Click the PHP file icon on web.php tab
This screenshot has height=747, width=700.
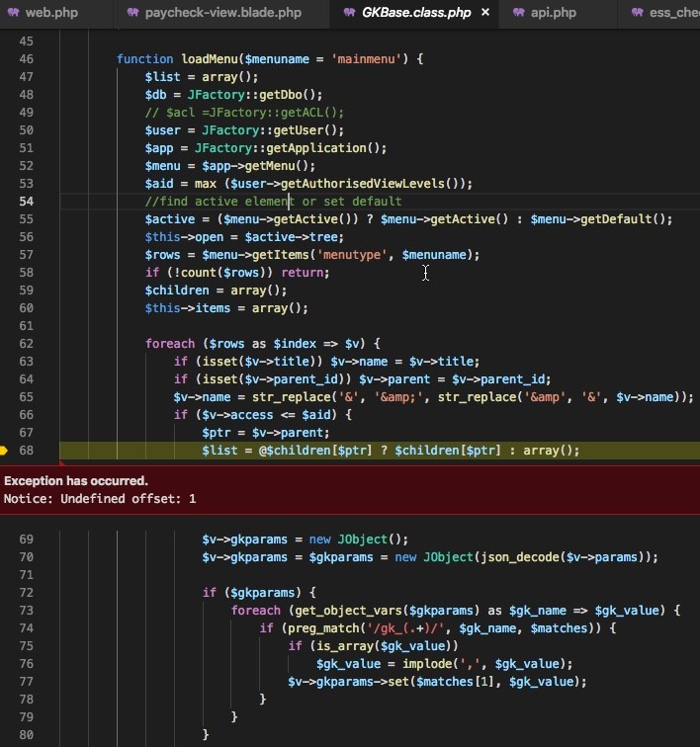(12, 13)
